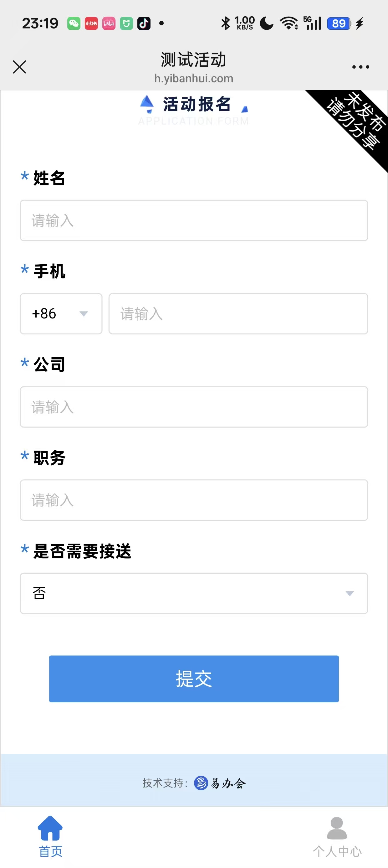Tap the Bluetooth status icon

click(225, 23)
